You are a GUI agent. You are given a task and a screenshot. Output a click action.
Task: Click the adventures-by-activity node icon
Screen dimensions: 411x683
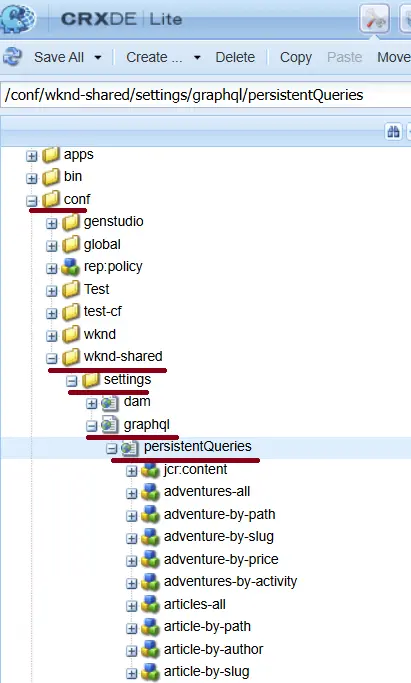click(151, 582)
